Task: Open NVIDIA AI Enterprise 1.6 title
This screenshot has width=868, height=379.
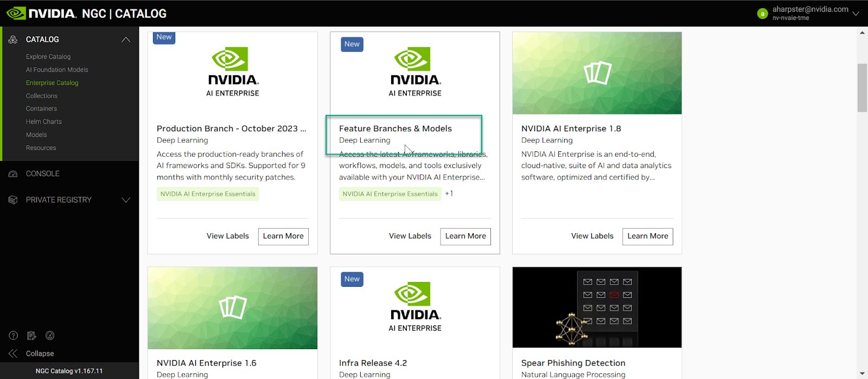Action: (207, 363)
